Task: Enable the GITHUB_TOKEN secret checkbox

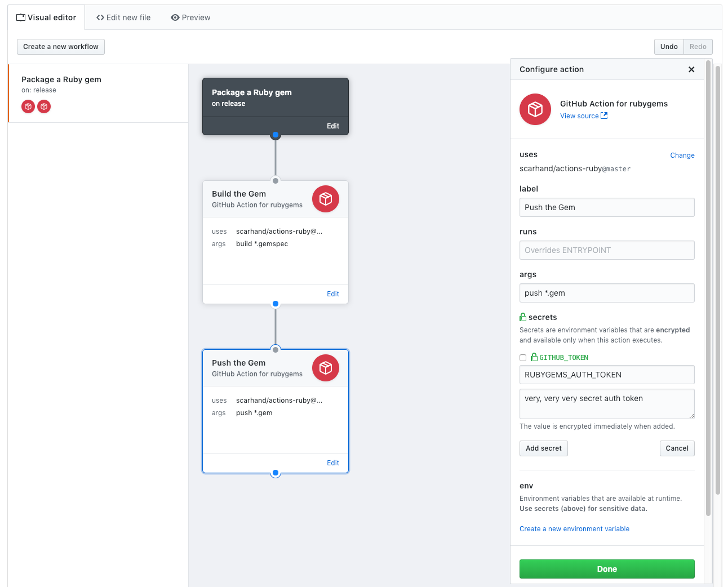Action: tap(523, 358)
